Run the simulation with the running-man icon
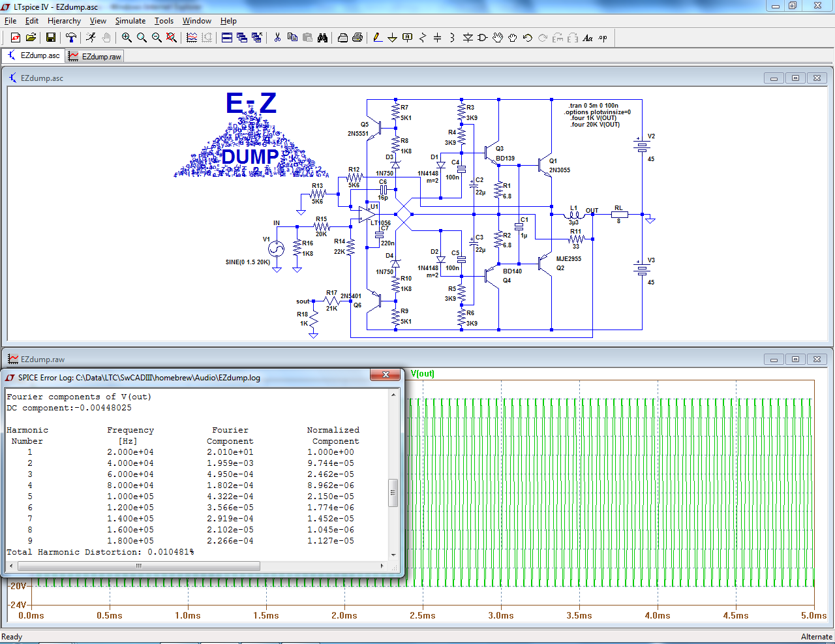The width and height of the screenshot is (835, 644). [91, 38]
